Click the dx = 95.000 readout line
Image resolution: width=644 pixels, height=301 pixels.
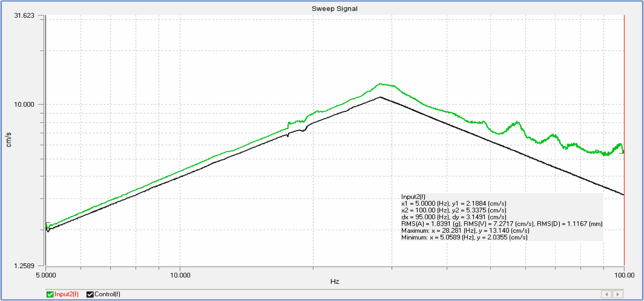(454, 217)
